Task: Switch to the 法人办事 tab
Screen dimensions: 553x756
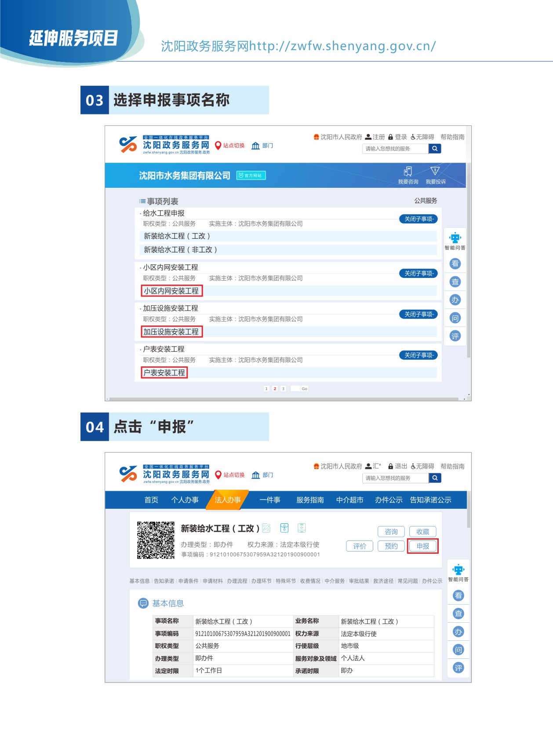Action: tap(227, 500)
